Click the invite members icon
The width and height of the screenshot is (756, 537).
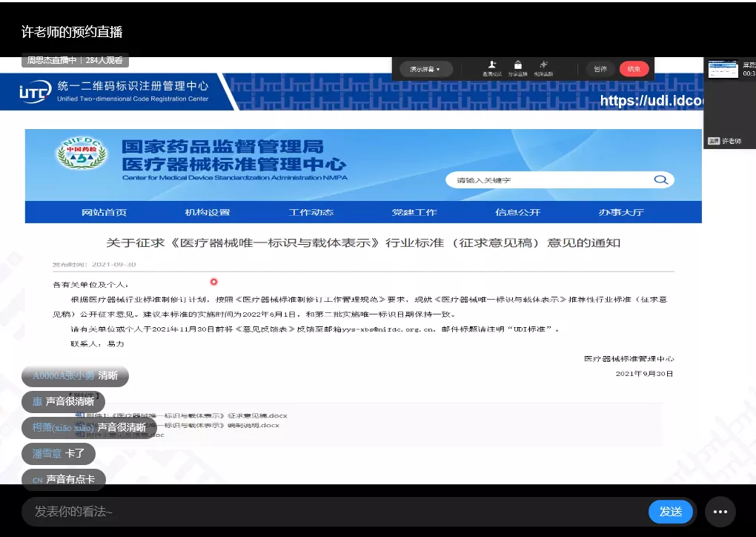tap(492, 65)
